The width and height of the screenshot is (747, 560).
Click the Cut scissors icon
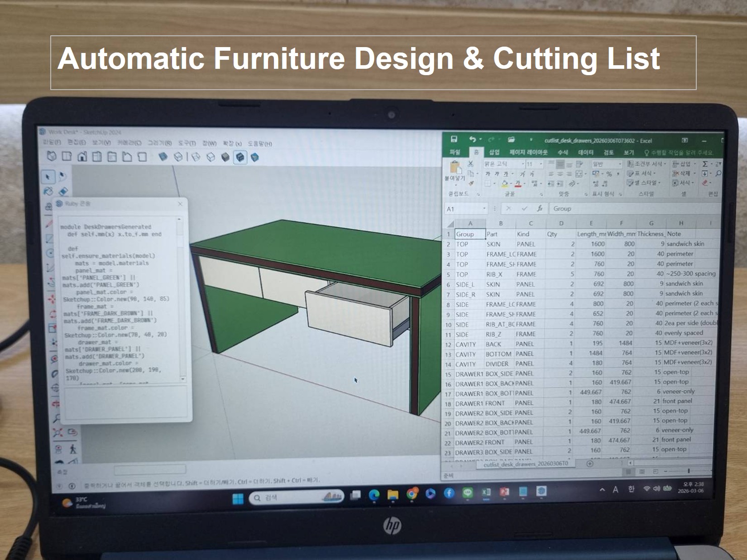(x=471, y=163)
